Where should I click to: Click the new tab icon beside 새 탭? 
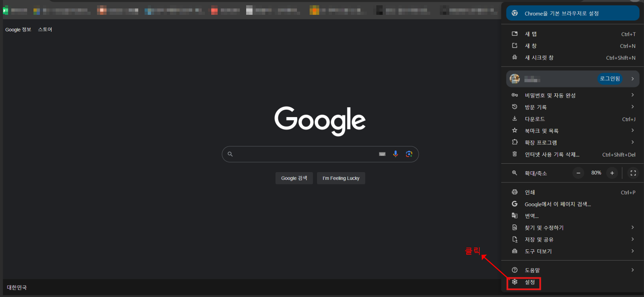tap(515, 34)
